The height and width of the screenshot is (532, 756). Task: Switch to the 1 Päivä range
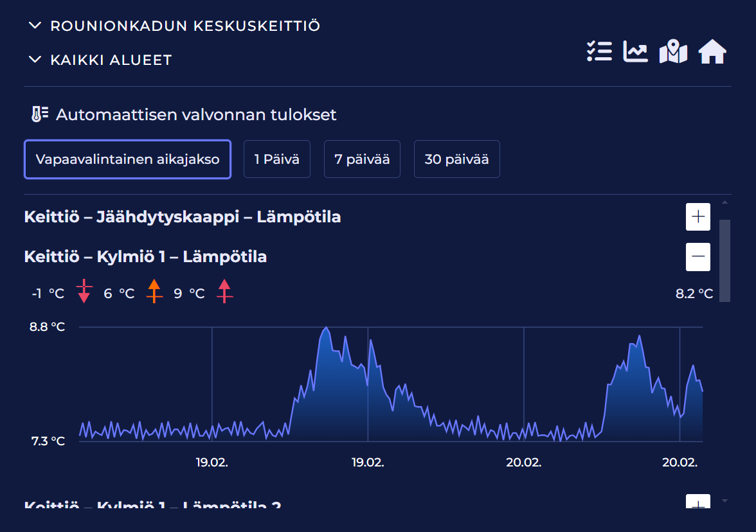276,159
